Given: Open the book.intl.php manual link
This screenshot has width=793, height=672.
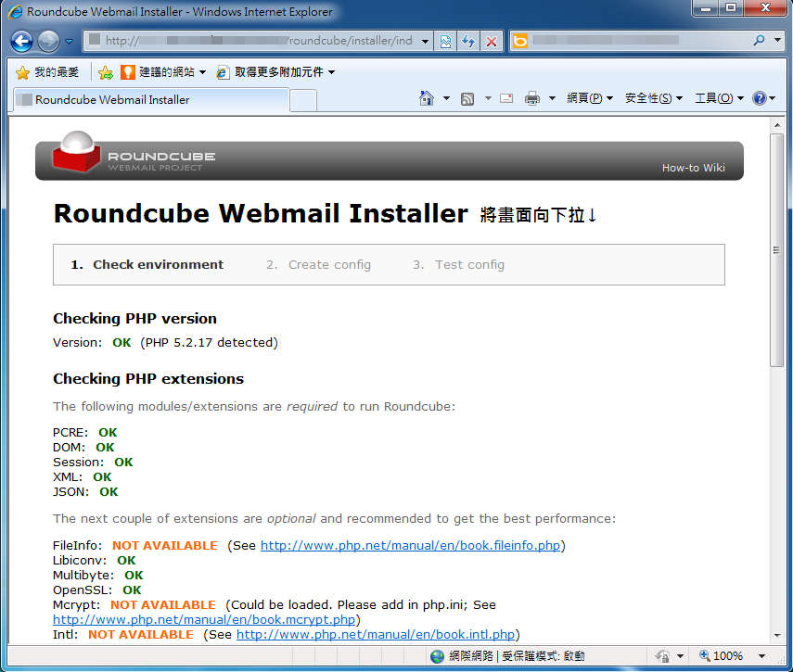Looking at the screenshot, I should (376, 635).
